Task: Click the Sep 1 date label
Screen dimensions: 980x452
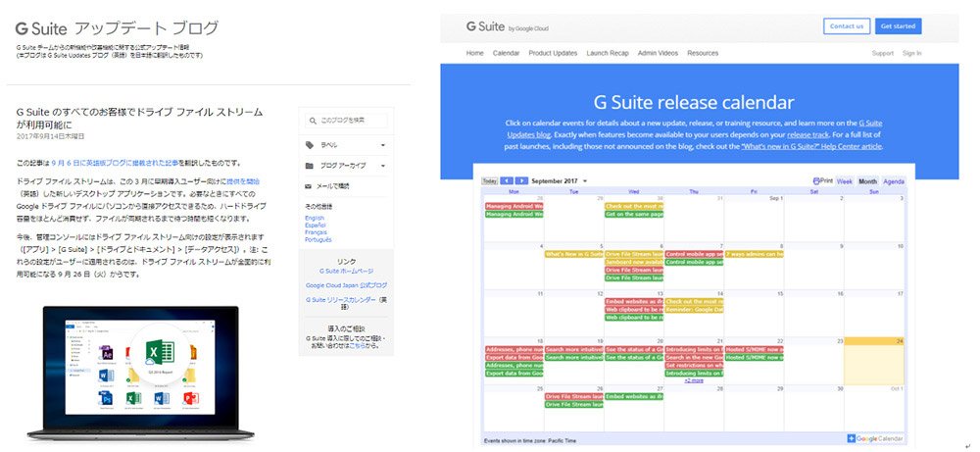Action: tap(775, 198)
